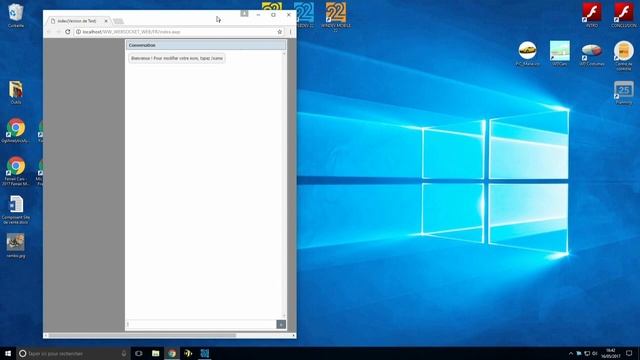The height and width of the screenshot is (360, 640).
Task: Open the Outils desktop folder
Action: (16, 92)
